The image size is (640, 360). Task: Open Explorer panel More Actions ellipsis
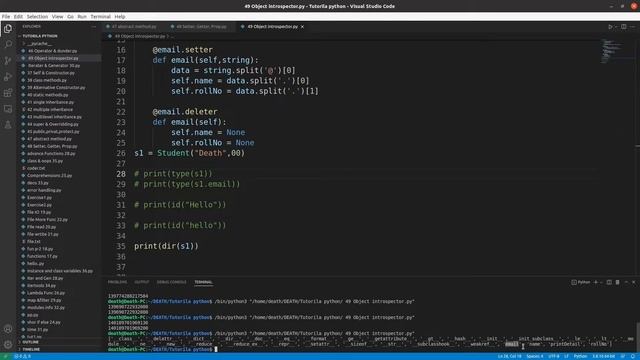pyautogui.click(x=93, y=27)
